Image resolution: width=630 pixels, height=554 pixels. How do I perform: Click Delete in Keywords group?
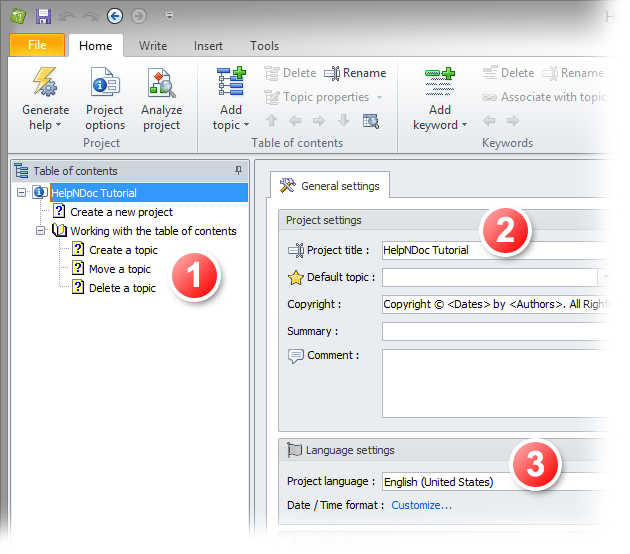point(508,73)
